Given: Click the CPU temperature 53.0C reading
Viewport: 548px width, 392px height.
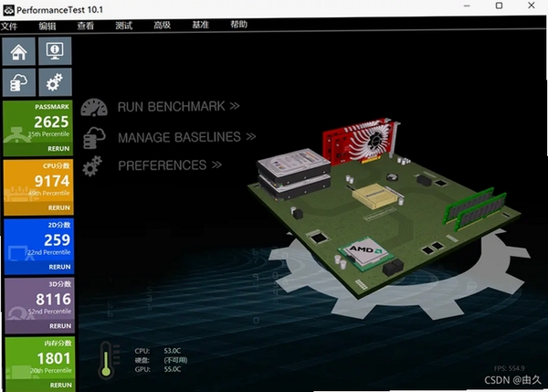Looking at the screenshot, I should (x=172, y=351).
